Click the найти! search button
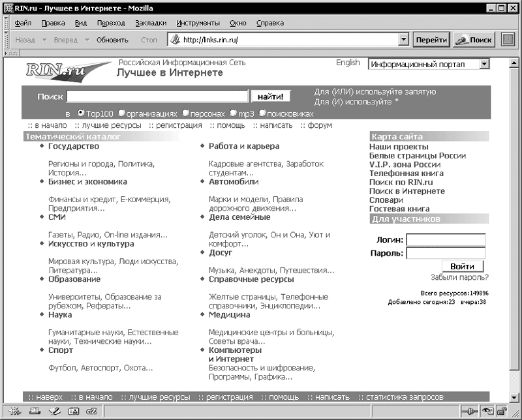This screenshot has height=420, width=522. [x=270, y=97]
